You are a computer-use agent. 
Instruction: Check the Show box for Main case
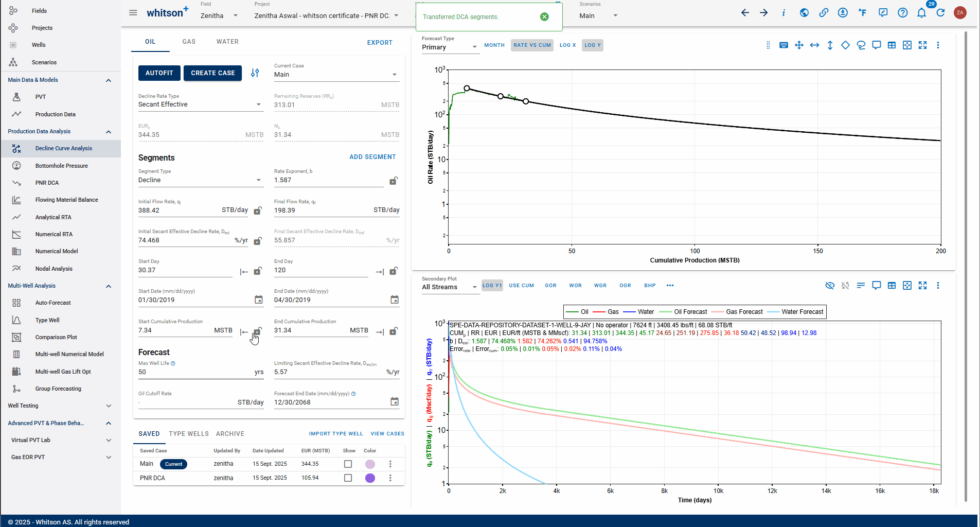click(348, 464)
